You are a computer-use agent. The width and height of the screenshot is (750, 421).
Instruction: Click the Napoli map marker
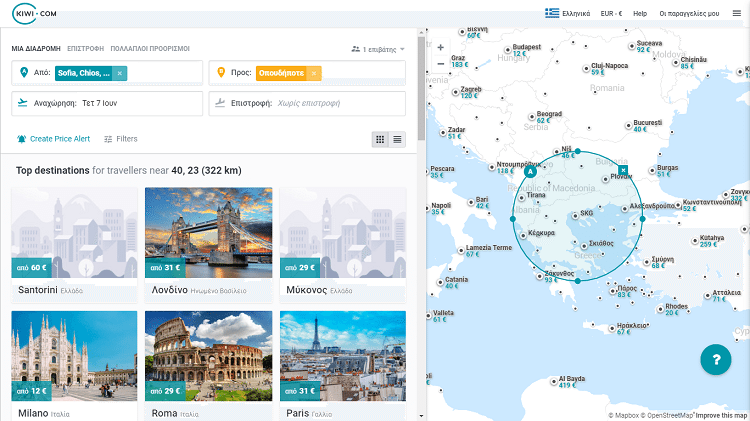(428, 208)
